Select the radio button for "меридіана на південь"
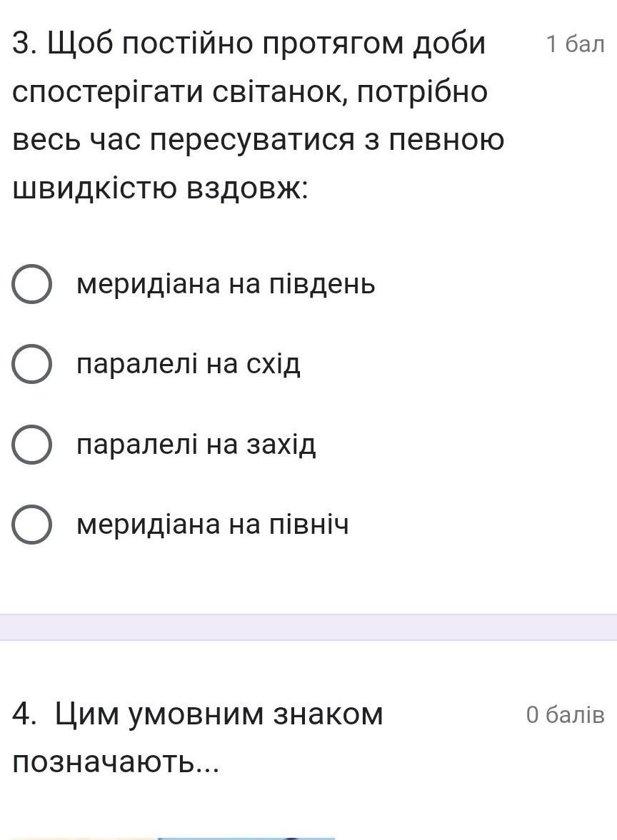The image size is (617, 840). click(31, 284)
